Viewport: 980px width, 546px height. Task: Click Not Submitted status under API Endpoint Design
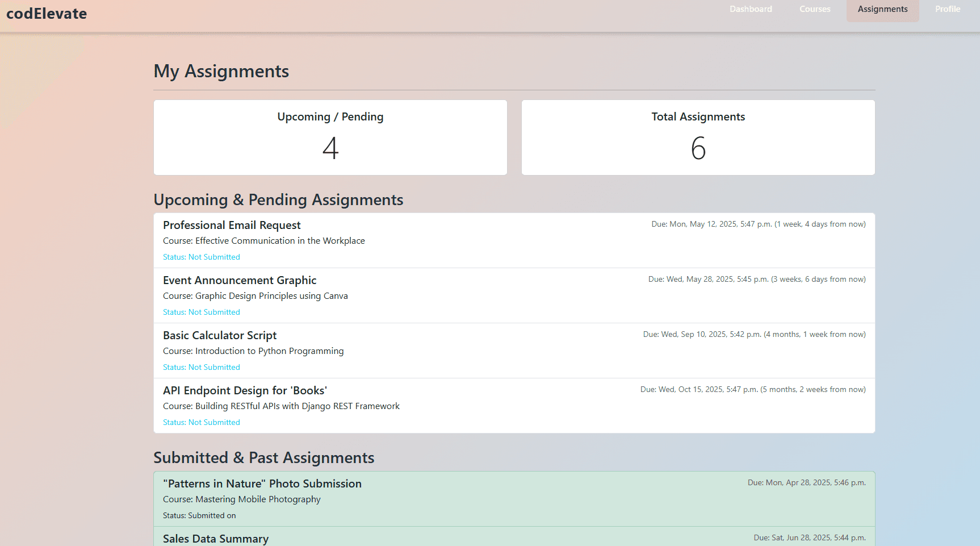pyautogui.click(x=202, y=423)
